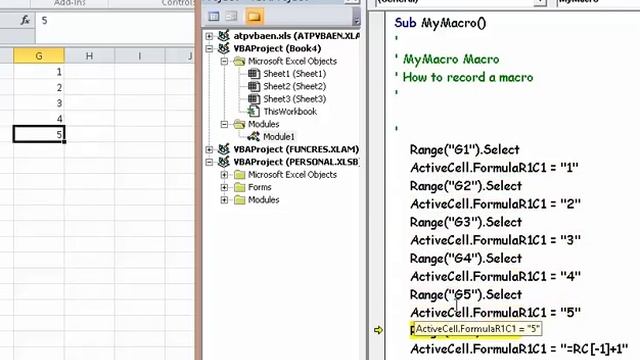Screen dimensions: 640x360
Task: Select Sheet3 (Sheet3) in project tree
Action: pyautogui.click(x=295, y=99)
